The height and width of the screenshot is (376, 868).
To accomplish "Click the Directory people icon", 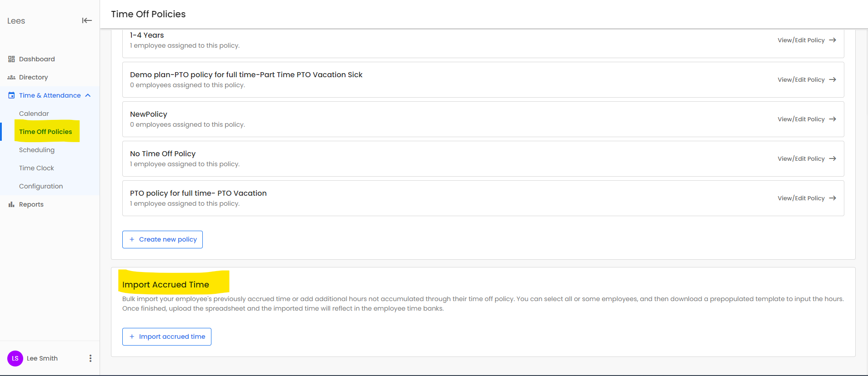I will [x=11, y=77].
